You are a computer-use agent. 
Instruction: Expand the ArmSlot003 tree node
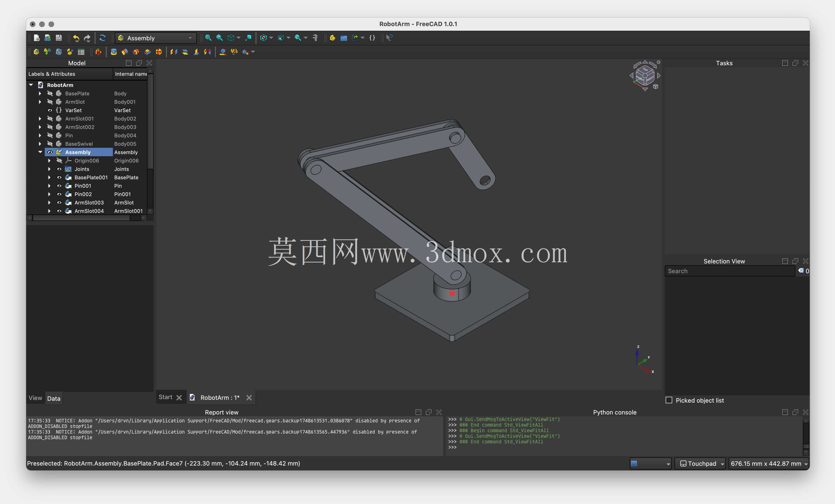point(49,203)
